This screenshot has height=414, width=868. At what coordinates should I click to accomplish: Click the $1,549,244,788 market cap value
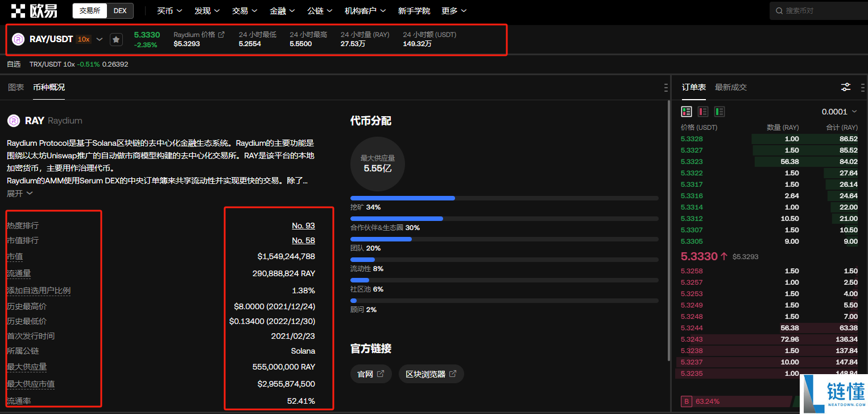pos(286,257)
